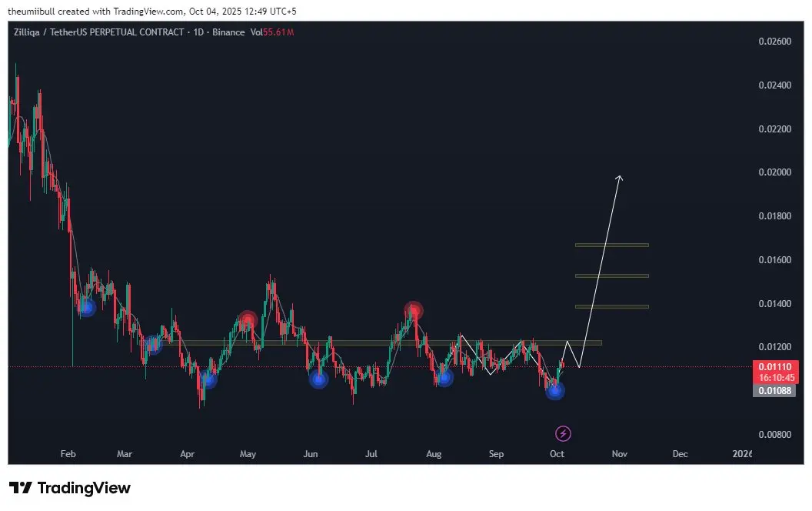Image resolution: width=812 pixels, height=511 pixels.
Task: Click the Mar label on time axis
Action: [x=125, y=454]
